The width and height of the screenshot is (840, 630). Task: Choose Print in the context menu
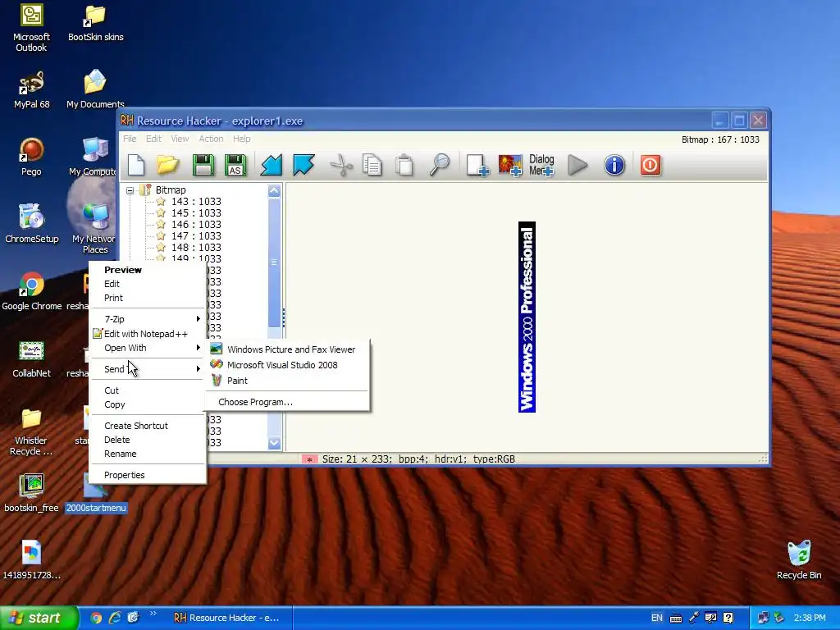point(148,298)
